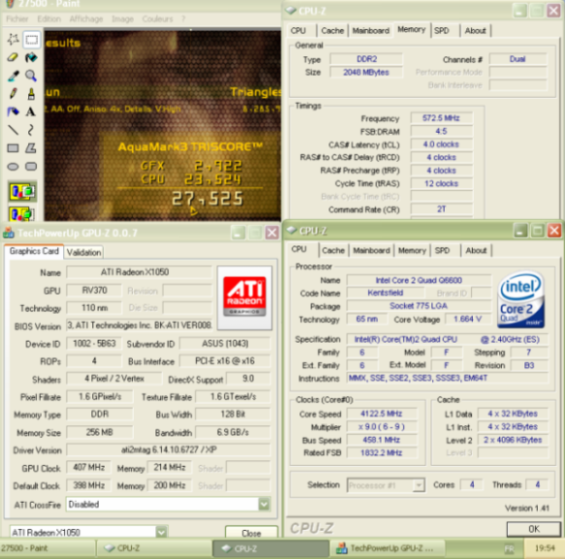Click the BIOS Version field in GPU-Z
The height and width of the screenshot is (559, 565).
click(x=139, y=325)
